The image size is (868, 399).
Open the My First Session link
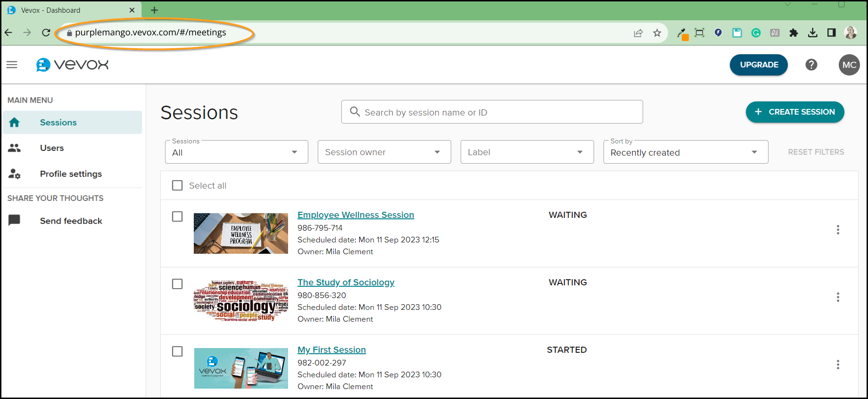[x=331, y=350]
